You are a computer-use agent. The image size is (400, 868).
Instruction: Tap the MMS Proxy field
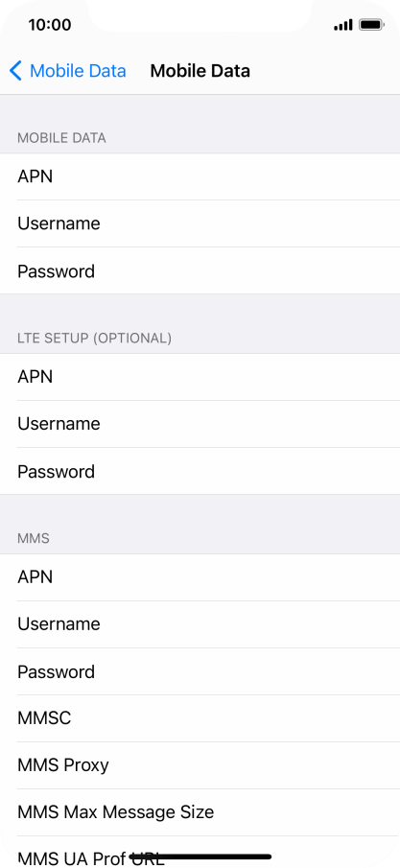(x=200, y=765)
